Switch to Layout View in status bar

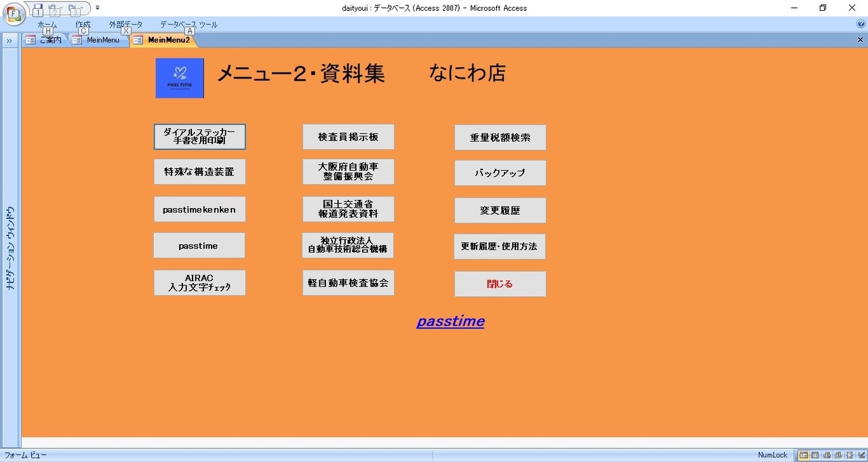[x=850, y=455]
